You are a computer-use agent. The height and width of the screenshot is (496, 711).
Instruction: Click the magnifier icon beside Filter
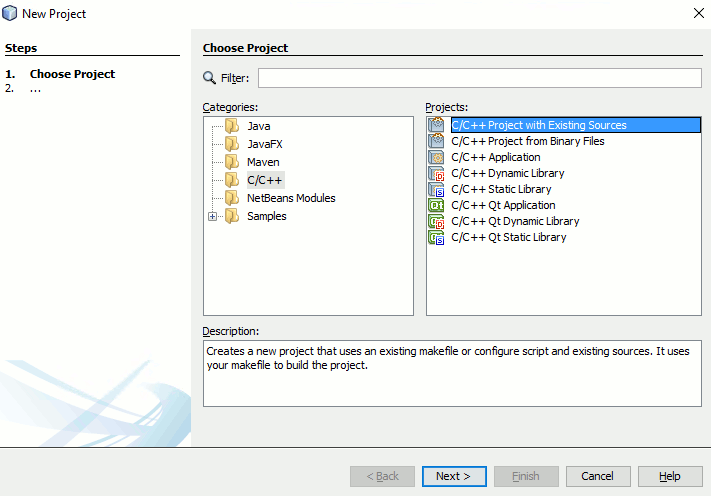pos(209,78)
